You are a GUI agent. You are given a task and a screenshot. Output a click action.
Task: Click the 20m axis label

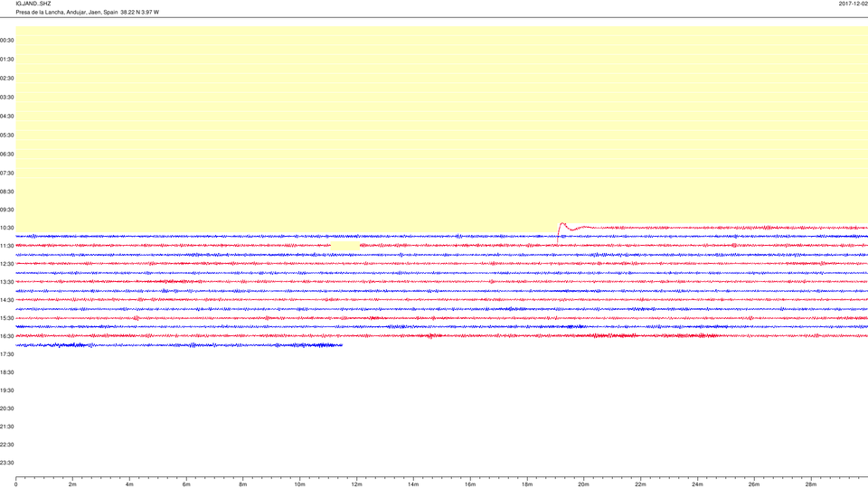[x=583, y=484]
